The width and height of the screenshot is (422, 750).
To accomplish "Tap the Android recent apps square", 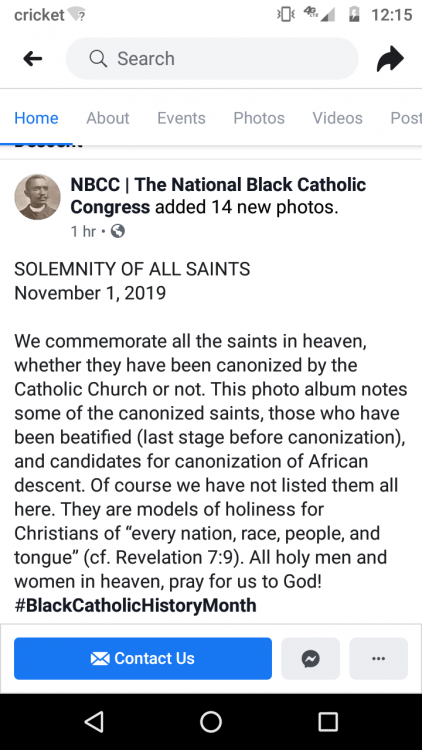I will coord(328,721).
